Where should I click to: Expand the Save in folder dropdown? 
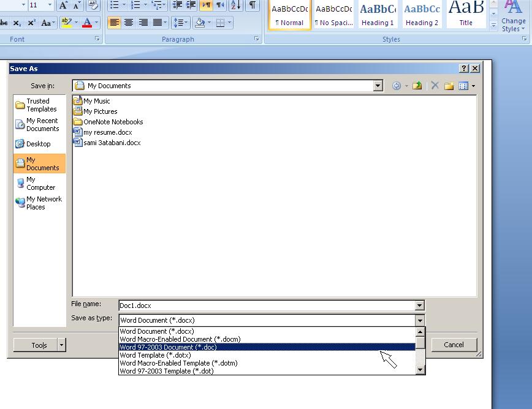(378, 86)
